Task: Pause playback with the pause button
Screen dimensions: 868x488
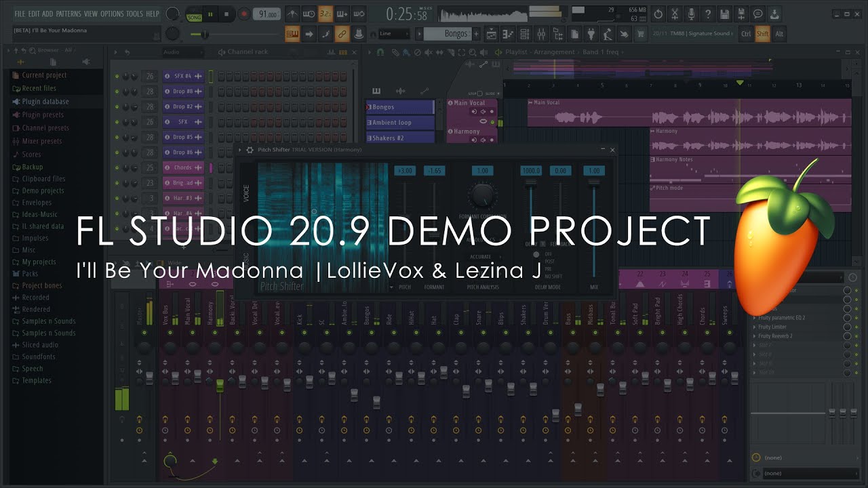Action: pos(210,14)
